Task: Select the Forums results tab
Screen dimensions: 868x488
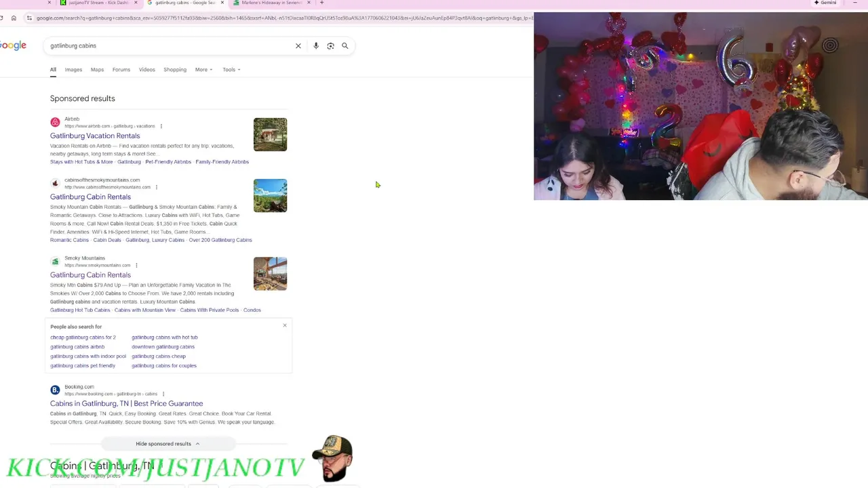Action: [x=121, y=70]
